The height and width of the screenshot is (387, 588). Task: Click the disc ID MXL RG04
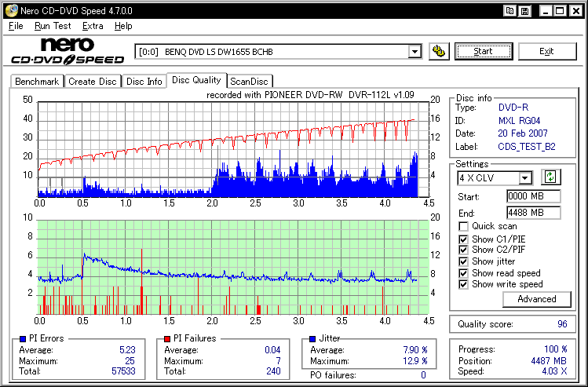pyautogui.click(x=520, y=121)
